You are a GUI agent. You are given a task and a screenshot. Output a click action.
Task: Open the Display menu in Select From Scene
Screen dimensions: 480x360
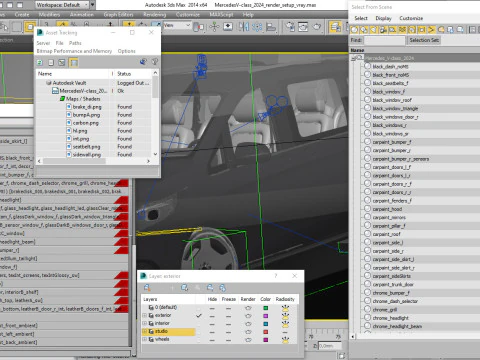(x=383, y=18)
